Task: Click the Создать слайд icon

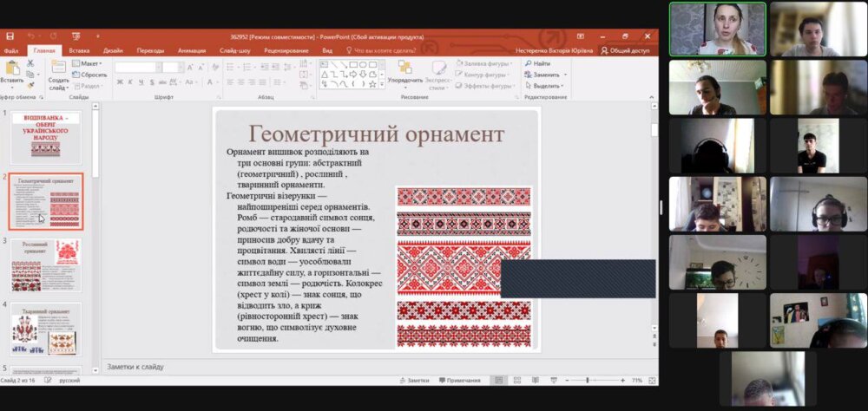Action: click(58, 67)
